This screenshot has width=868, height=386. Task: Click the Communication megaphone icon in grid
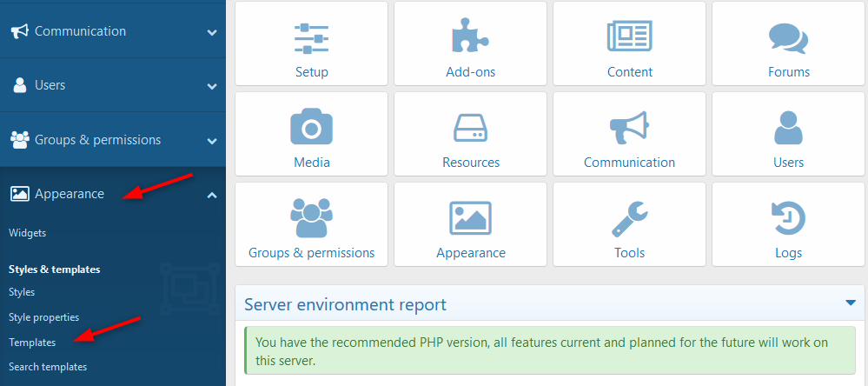coord(629,128)
